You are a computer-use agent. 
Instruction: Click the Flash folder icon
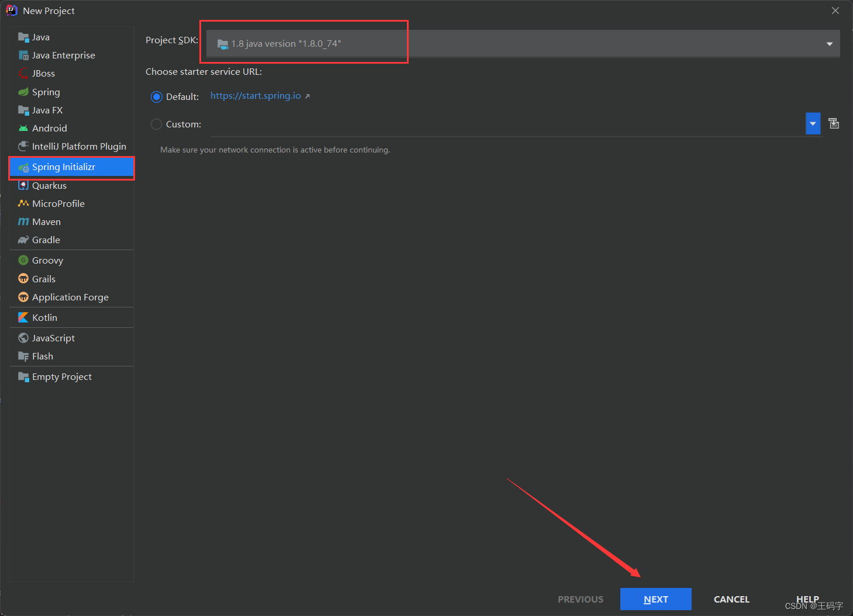point(23,356)
